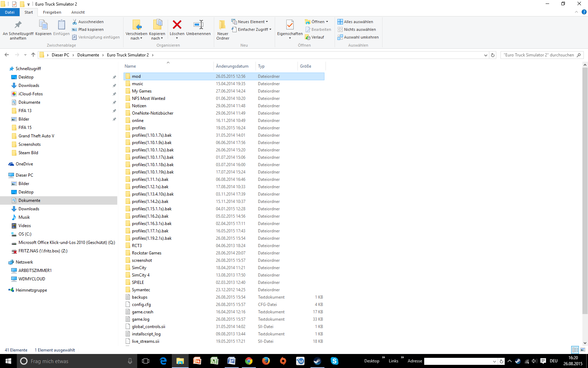The image size is (588, 368).
Task: Open Task View on taskbar
Action: pyautogui.click(x=146, y=361)
